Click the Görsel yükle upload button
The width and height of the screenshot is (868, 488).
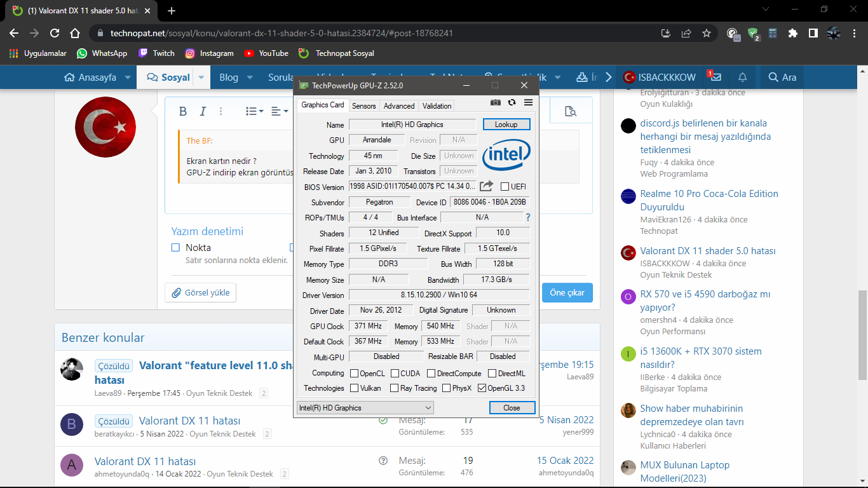coord(201,292)
